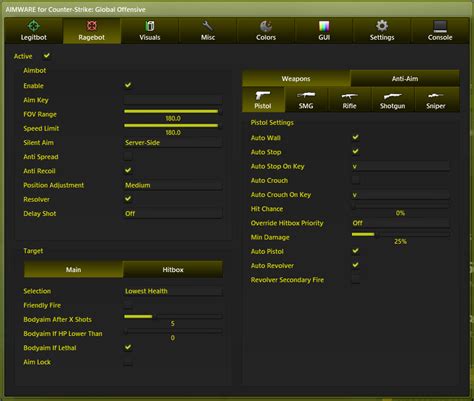474x401 pixels.
Task: Open the GUI rainbow icon tab
Action: (x=324, y=30)
